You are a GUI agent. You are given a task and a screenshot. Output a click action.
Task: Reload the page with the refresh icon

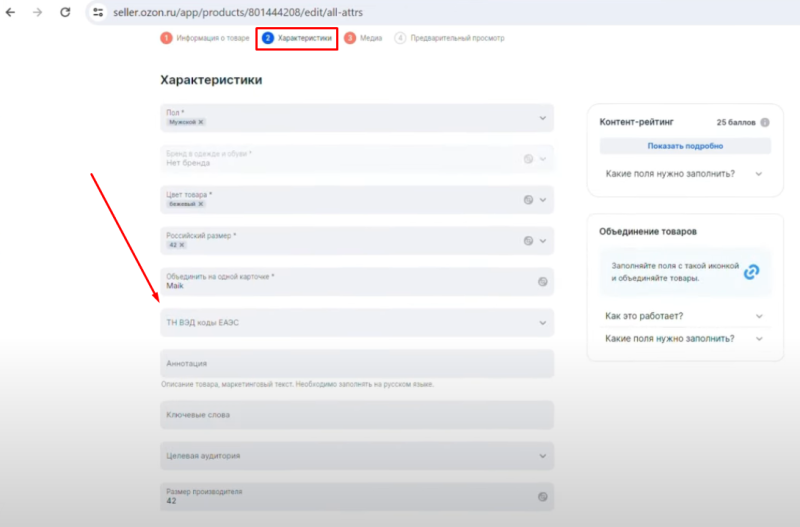[65, 12]
